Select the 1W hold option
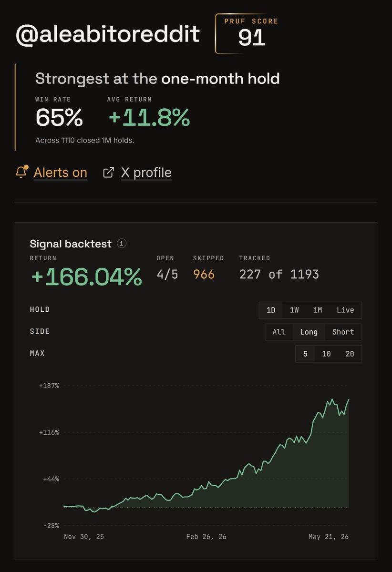The width and height of the screenshot is (392, 572). pos(294,310)
